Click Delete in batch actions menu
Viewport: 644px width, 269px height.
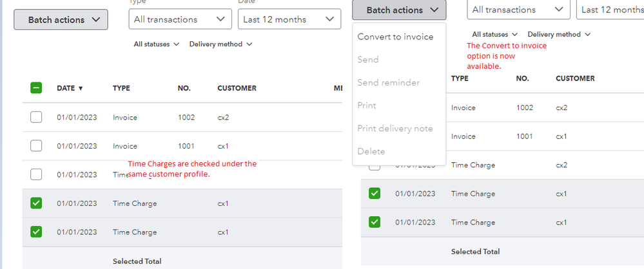371,151
